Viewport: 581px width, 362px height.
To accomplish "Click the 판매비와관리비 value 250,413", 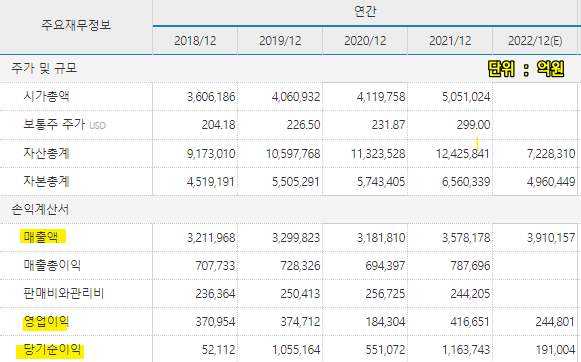I will tap(300, 294).
